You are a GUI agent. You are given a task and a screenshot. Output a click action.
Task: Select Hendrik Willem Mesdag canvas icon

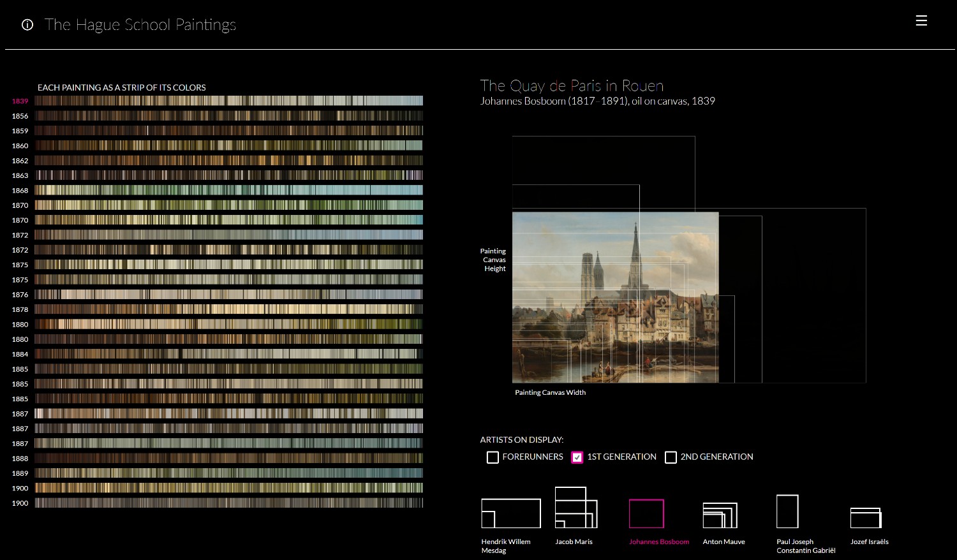[510, 513]
